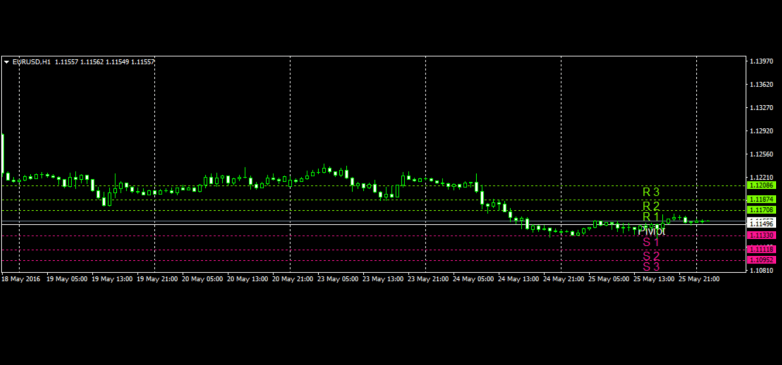The height and width of the screenshot is (365, 782).
Task: Click the 20 May 13:00 time label
Action: pyautogui.click(x=248, y=279)
